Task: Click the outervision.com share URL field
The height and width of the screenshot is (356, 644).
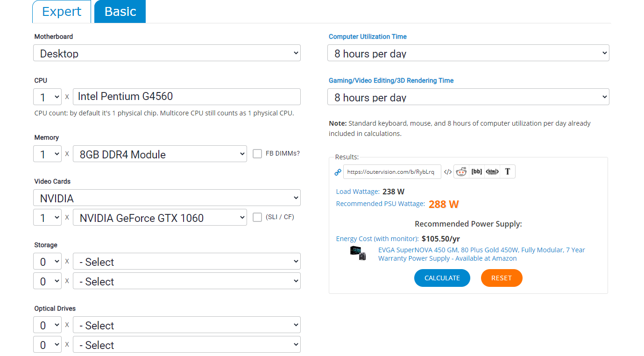Action: click(392, 171)
